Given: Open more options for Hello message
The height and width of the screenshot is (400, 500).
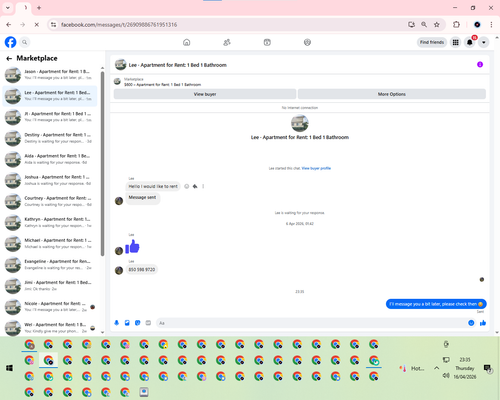Looking at the screenshot, I should [x=203, y=186].
